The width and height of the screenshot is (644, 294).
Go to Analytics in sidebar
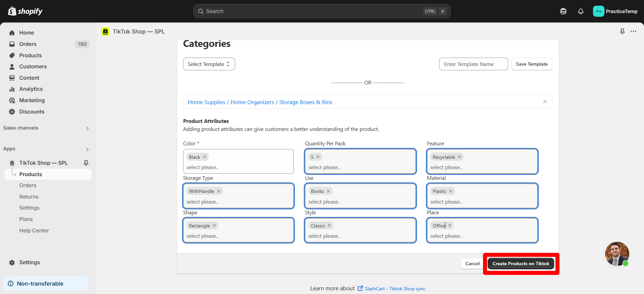[x=31, y=89]
